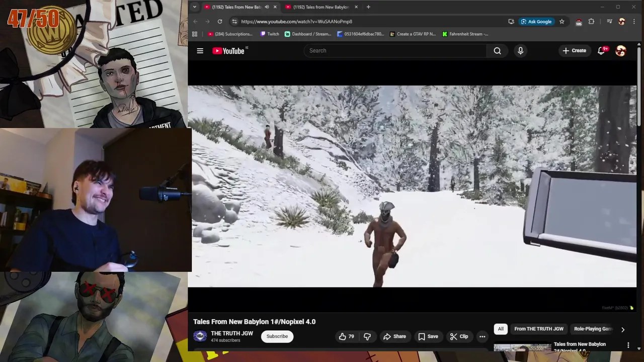Select the From THE TRUTH JGW chip
644x362 pixels.
(x=539, y=329)
